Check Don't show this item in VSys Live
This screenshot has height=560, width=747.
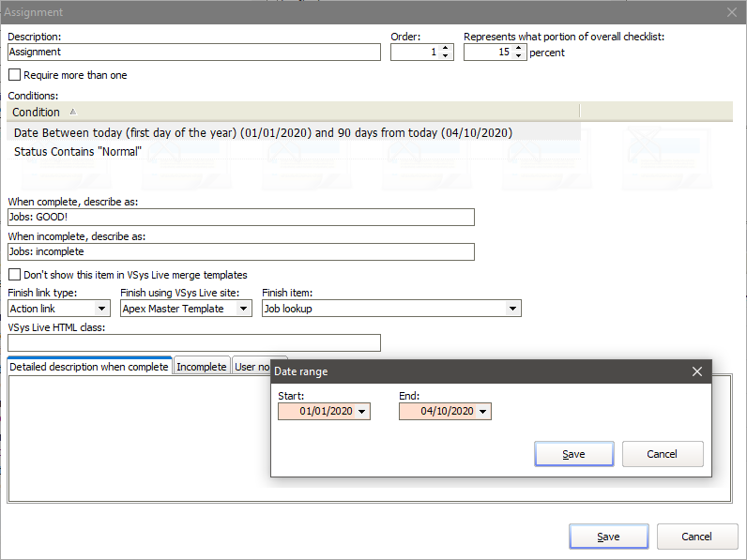(x=14, y=275)
